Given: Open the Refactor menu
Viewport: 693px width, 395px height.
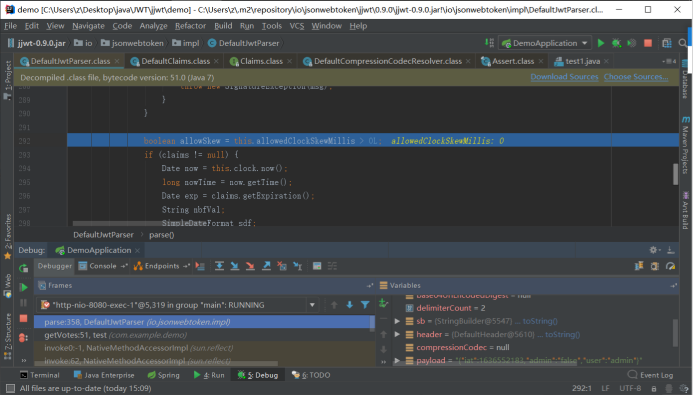Looking at the screenshot, I should [190, 26].
